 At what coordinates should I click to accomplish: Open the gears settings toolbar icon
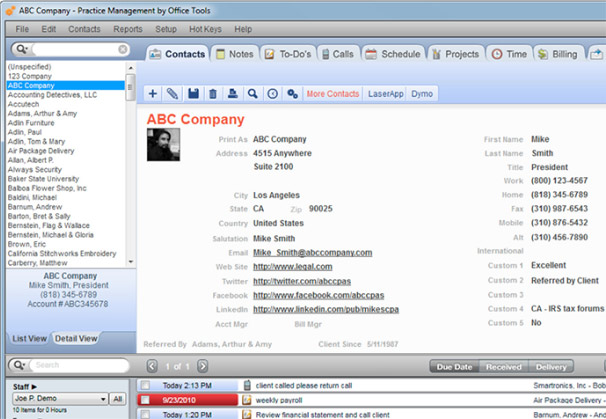tap(293, 94)
